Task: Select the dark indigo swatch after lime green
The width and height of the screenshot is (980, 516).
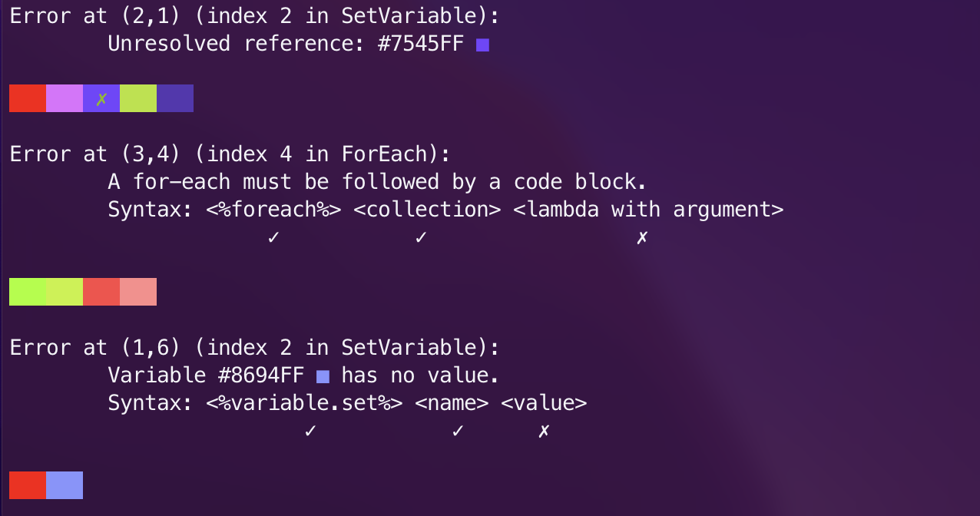Action: click(175, 98)
